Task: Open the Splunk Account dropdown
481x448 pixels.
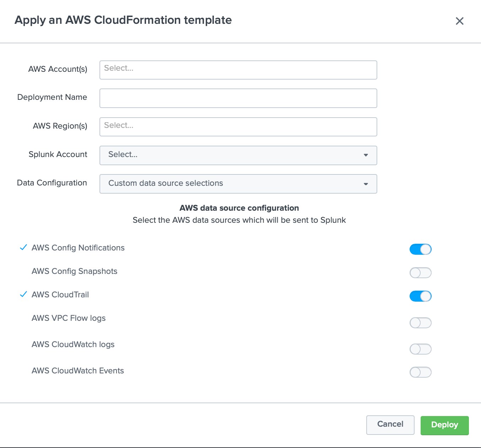Action: tap(238, 155)
